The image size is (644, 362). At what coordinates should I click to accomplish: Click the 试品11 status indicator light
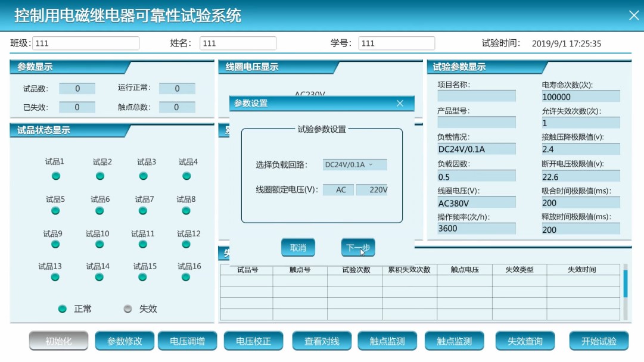pyautogui.click(x=143, y=245)
